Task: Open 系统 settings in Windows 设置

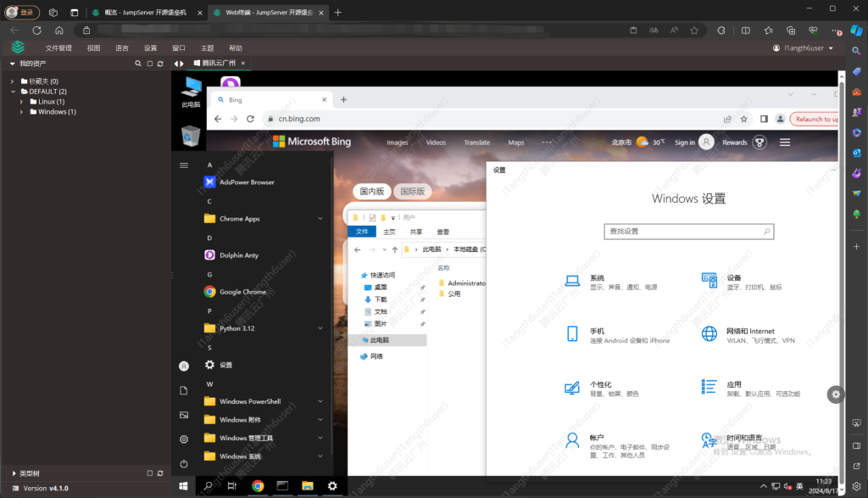Action: 593,280
